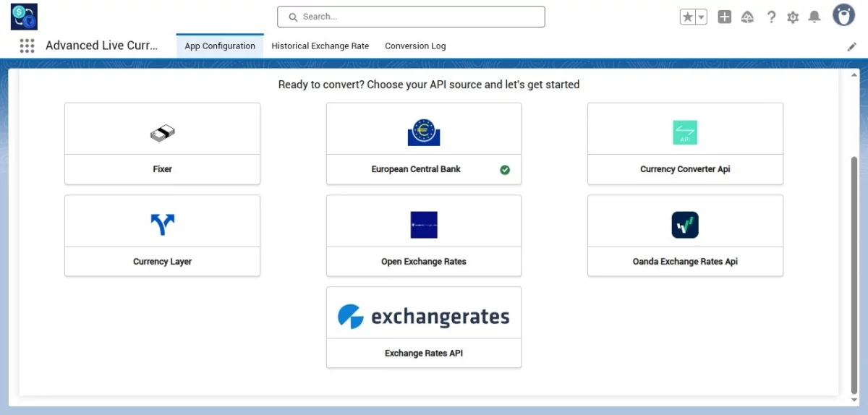Pick the Open Exchange Rates label

424,262
